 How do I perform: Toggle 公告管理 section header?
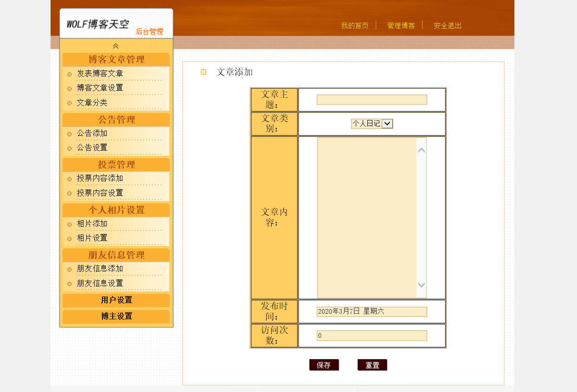[x=116, y=120]
